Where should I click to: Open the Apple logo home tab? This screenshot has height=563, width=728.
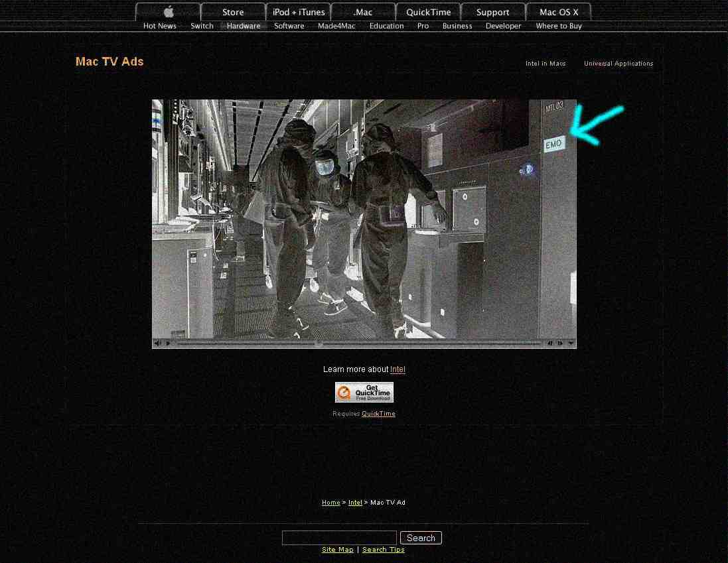[168, 12]
